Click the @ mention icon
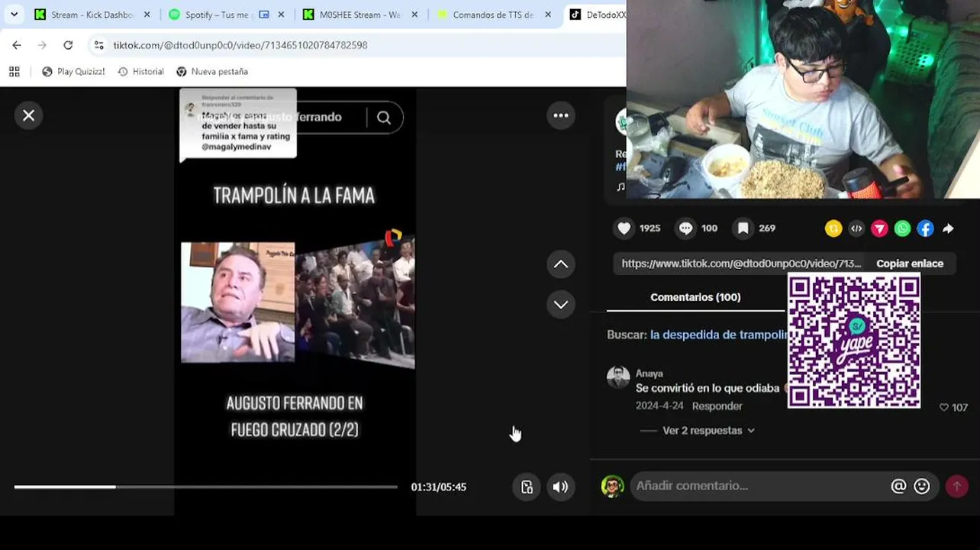Screen dimensions: 980x550 (898, 487)
